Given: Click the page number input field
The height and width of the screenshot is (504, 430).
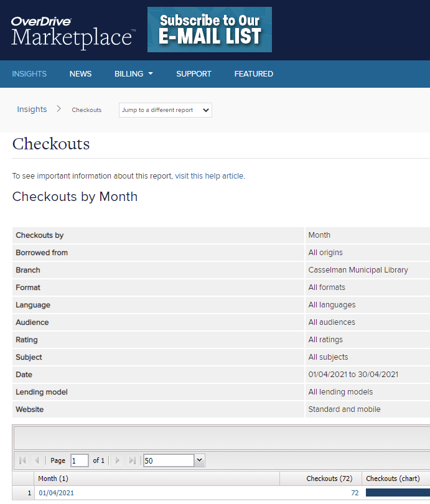Looking at the screenshot, I should [79, 460].
